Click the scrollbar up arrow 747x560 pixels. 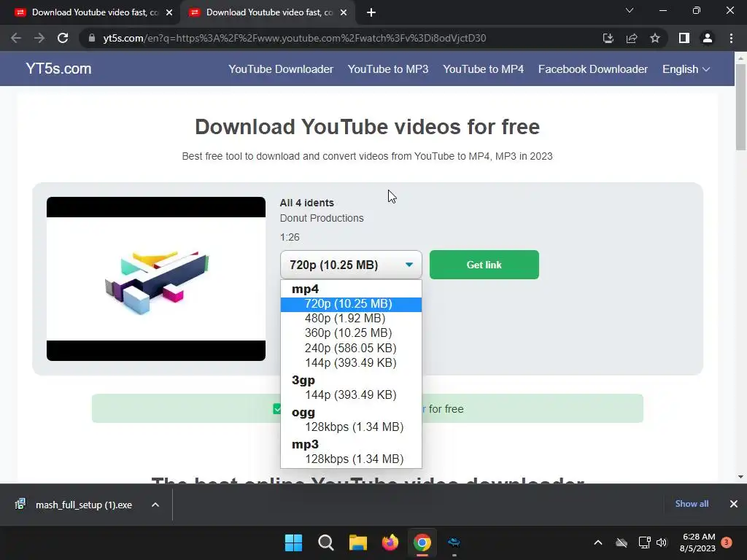(x=740, y=58)
